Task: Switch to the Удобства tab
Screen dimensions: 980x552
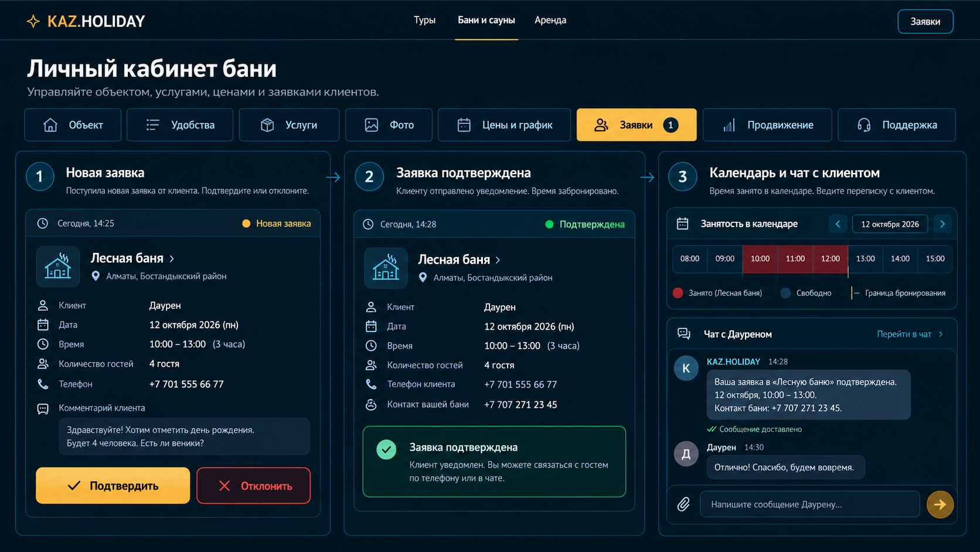Action: click(180, 125)
